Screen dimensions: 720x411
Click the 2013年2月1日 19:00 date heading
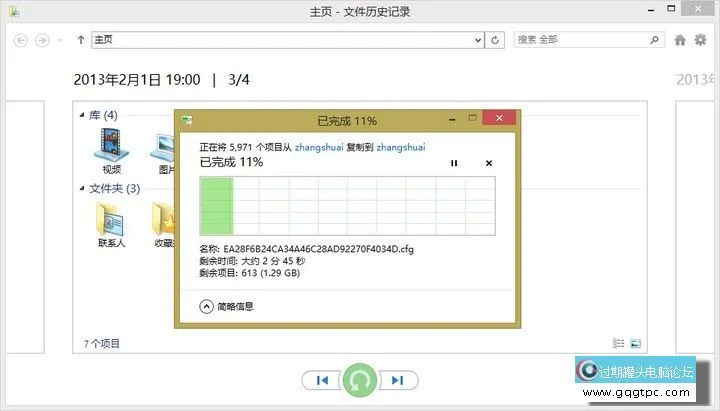coord(137,80)
